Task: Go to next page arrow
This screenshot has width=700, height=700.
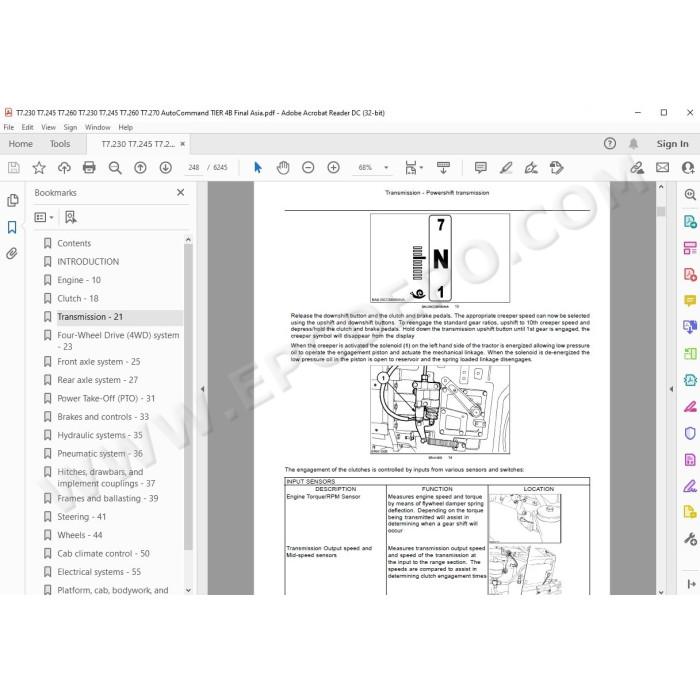Action: point(166,168)
